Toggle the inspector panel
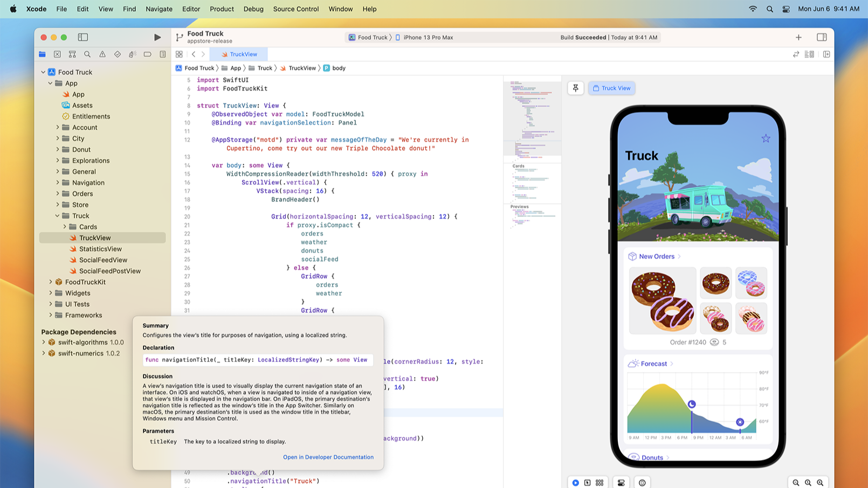Image resolution: width=868 pixels, height=488 pixels. (822, 37)
